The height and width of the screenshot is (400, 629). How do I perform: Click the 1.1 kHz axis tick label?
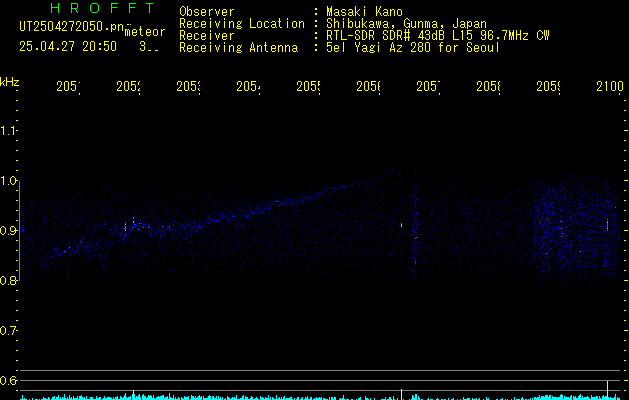[8, 130]
